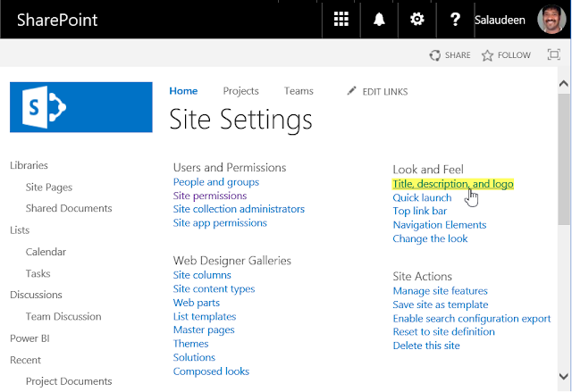Viewport: 572px width, 392px height.
Task: Open the Web parts gallery
Action: 197,303
